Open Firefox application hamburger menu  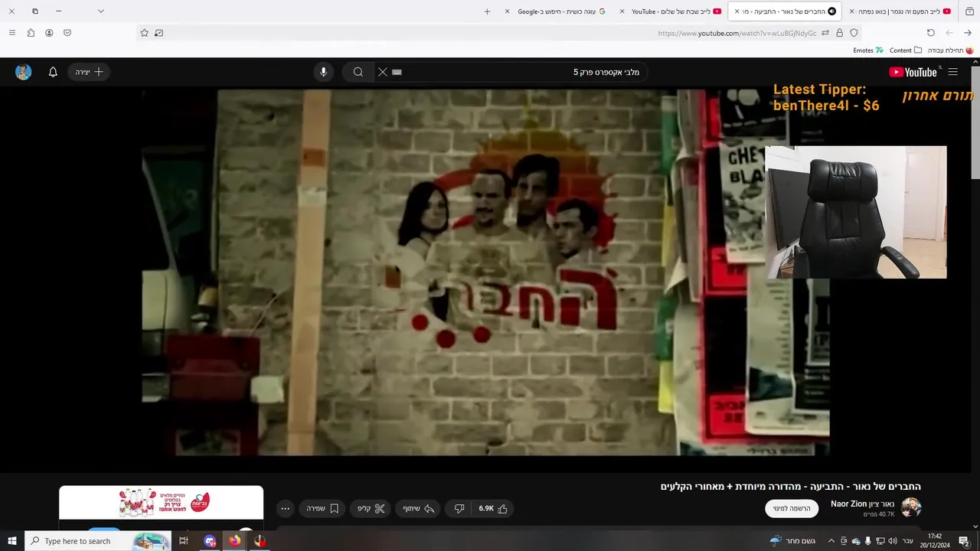11,33
